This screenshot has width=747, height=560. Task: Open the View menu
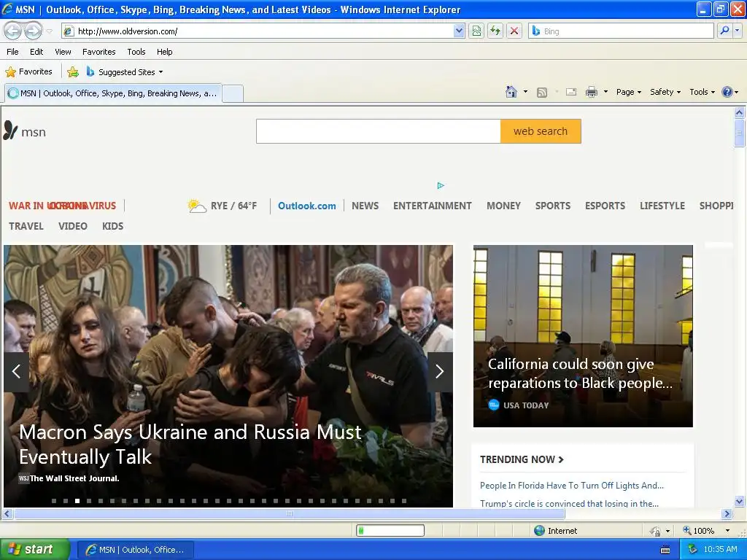pyautogui.click(x=63, y=52)
